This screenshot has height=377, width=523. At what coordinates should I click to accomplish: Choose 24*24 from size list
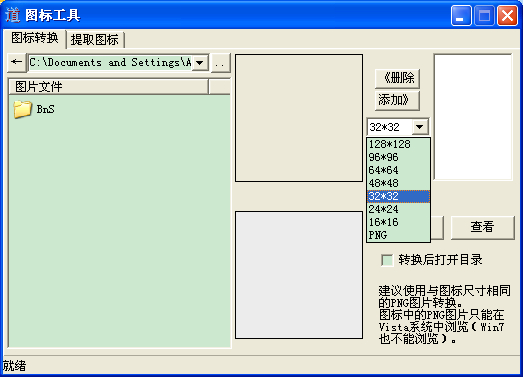[398, 209]
